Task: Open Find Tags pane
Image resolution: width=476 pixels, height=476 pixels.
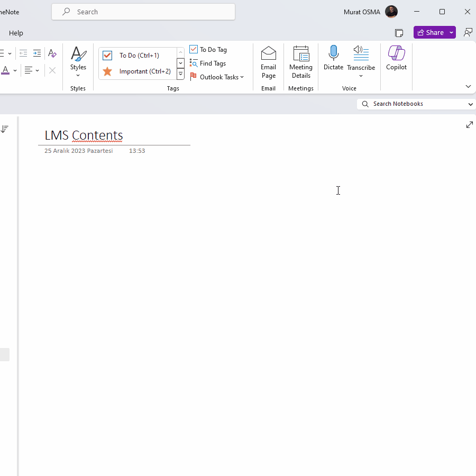Action: pyautogui.click(x=208, y=63)
